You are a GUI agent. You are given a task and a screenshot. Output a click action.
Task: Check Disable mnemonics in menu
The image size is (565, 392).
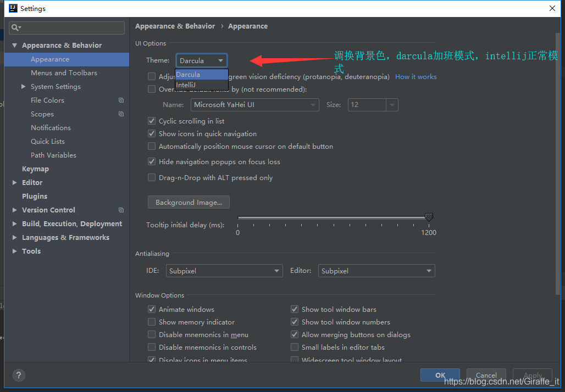pos(152,334)
